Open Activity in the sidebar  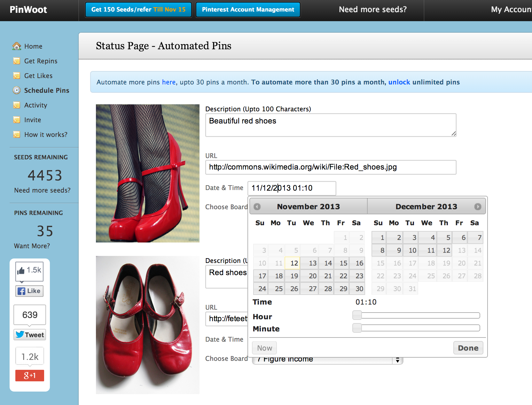coord(36,105)
